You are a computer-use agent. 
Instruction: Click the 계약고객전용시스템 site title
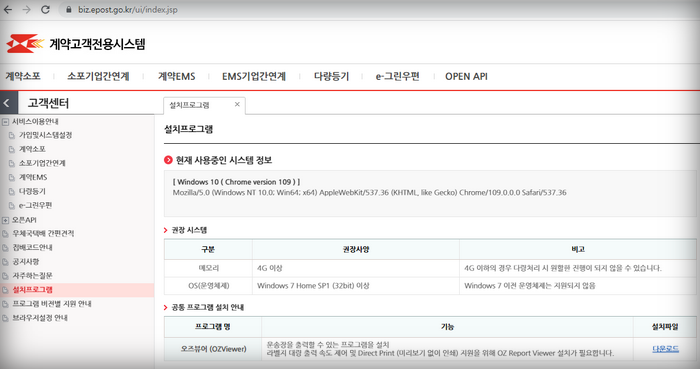97,44
